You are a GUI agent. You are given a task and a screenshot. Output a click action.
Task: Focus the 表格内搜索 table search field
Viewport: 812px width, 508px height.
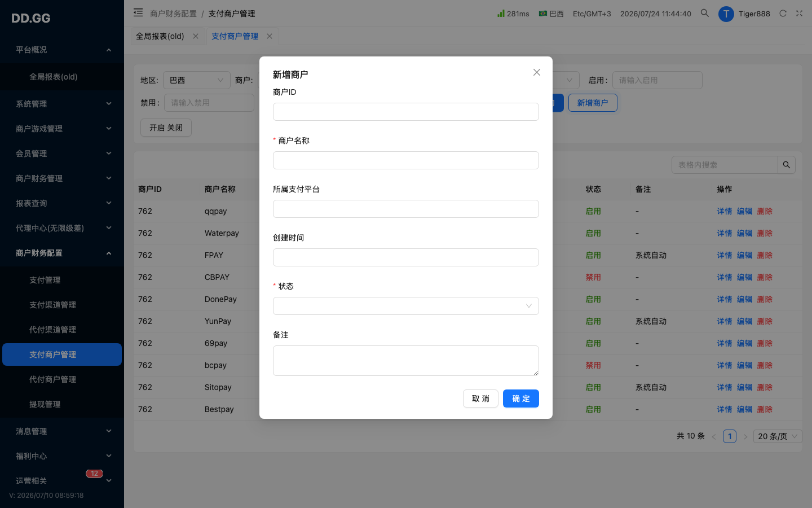click(725, 165)
